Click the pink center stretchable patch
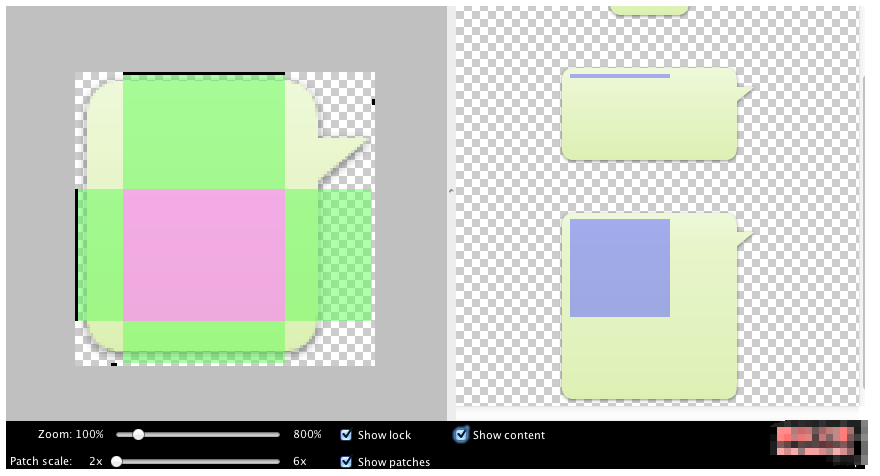This screenshot has width=880, height=476. point(204,255)
